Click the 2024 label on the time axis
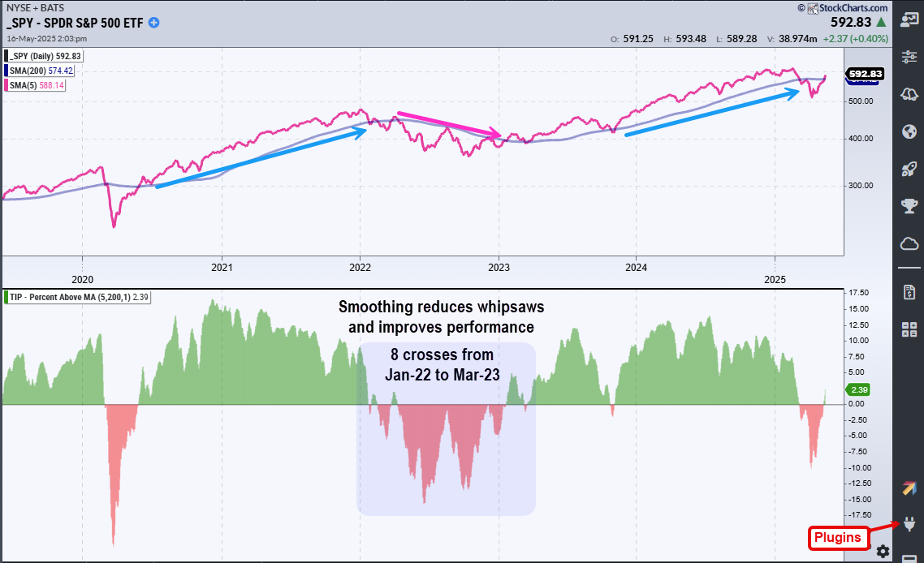 tap(636, 268)
